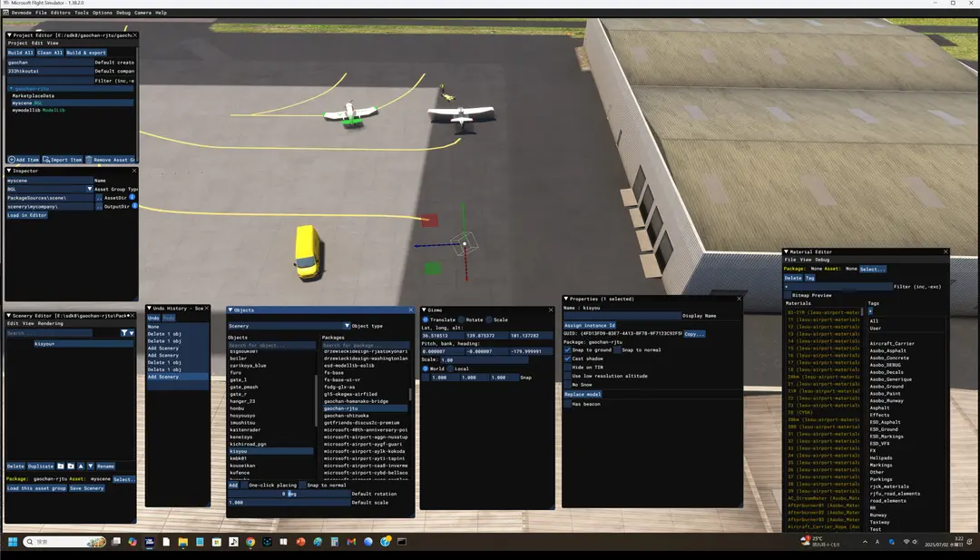Open the Windows Start menu
This screenshot has width=980, height=560.
click(13, 542)
